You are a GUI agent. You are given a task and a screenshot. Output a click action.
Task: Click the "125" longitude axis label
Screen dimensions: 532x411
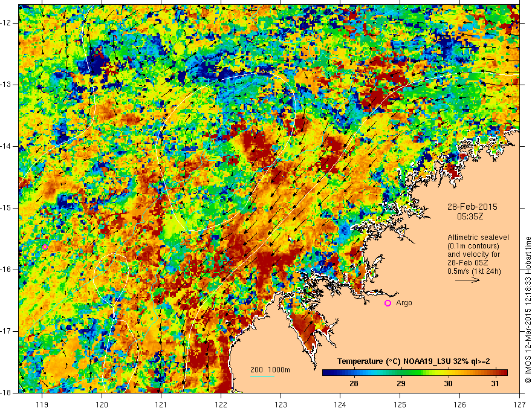tap(400, 405)
